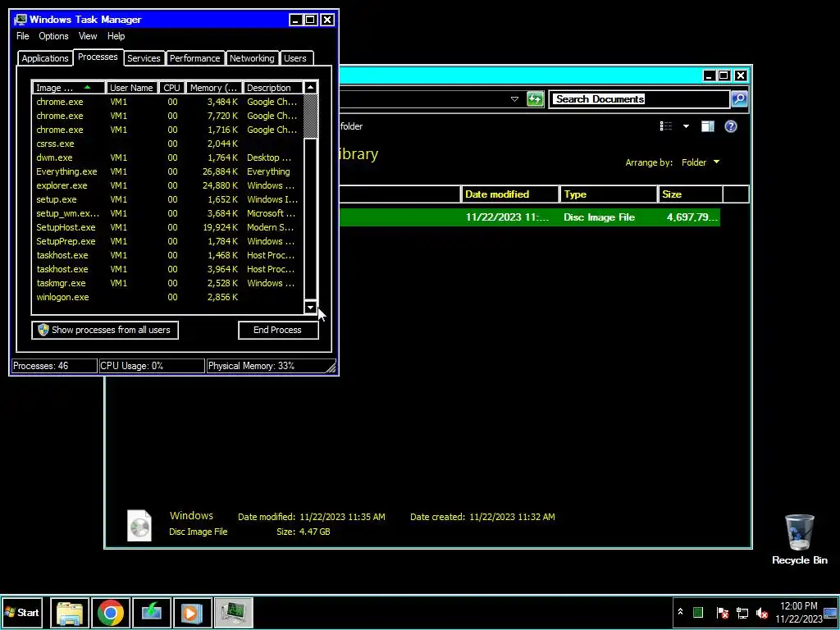
Task: Open the Recycle Bin desktop icon
Action: click(799, 539)
